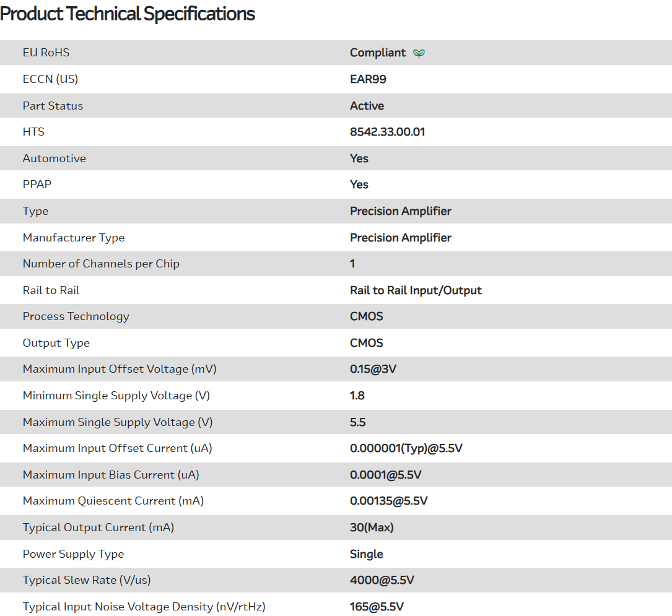Click the 0.00135@5.5V quiescent current value
Screen dimensions: 672x616
point(388,501)
